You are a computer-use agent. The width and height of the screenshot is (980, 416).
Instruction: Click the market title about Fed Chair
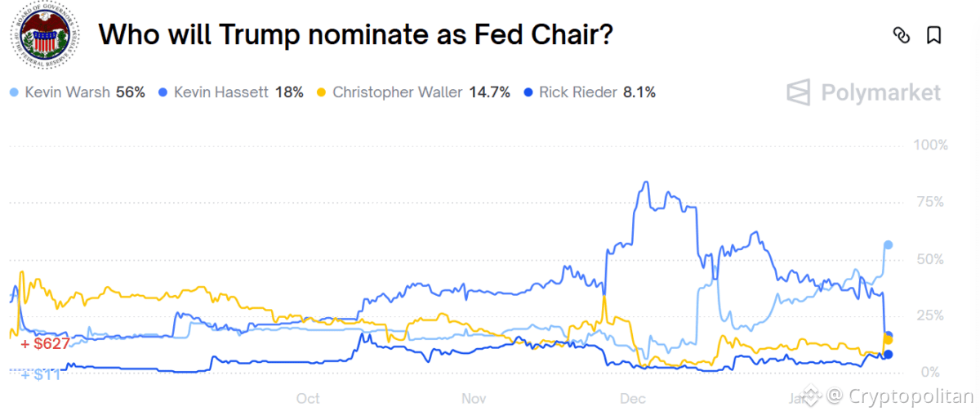tap(355, 35)
